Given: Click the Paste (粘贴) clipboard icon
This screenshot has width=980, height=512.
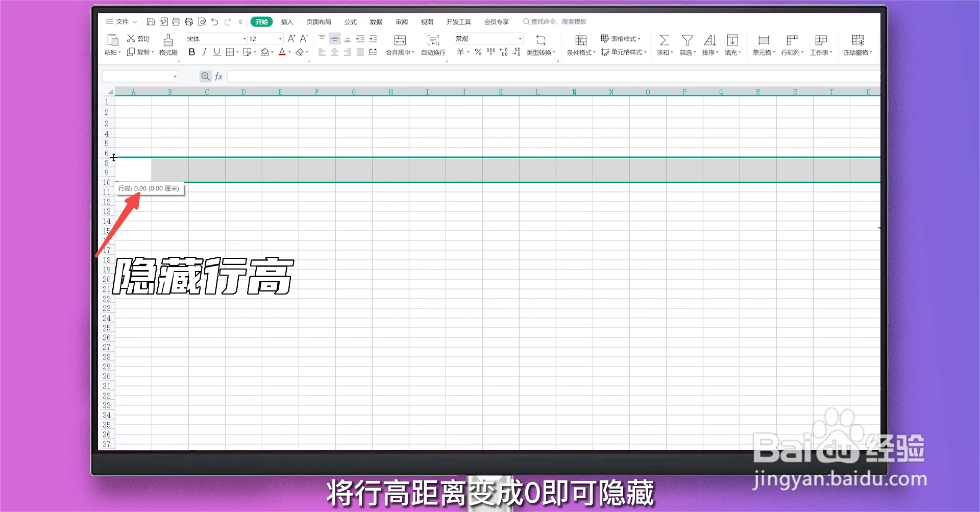Looking at the screenshot, I should [113, 40].
